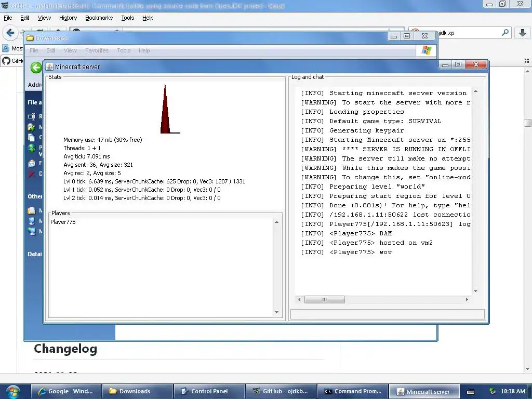Open Firefox Bookmarks menu

(x=99, y=18)
